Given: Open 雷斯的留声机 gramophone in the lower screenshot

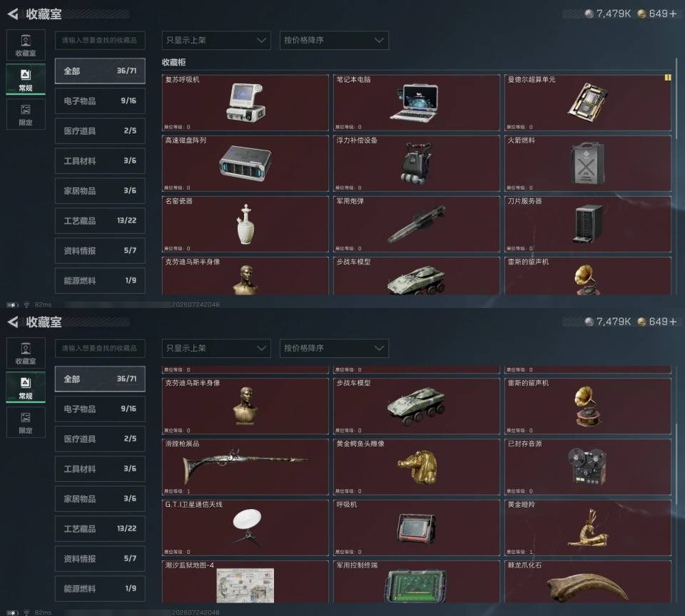Looking at the screenshot, I should point(587,406).
